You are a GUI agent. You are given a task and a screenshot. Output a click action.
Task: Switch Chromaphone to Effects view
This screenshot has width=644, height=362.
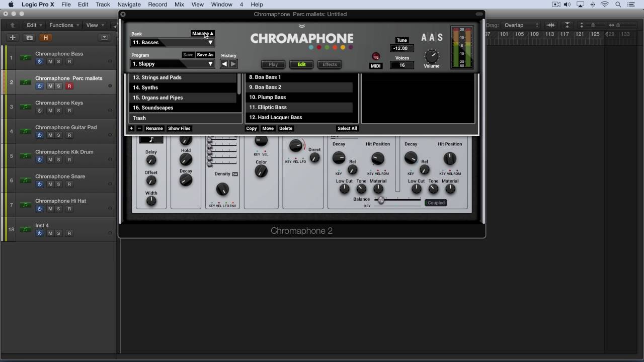(330, 64)
